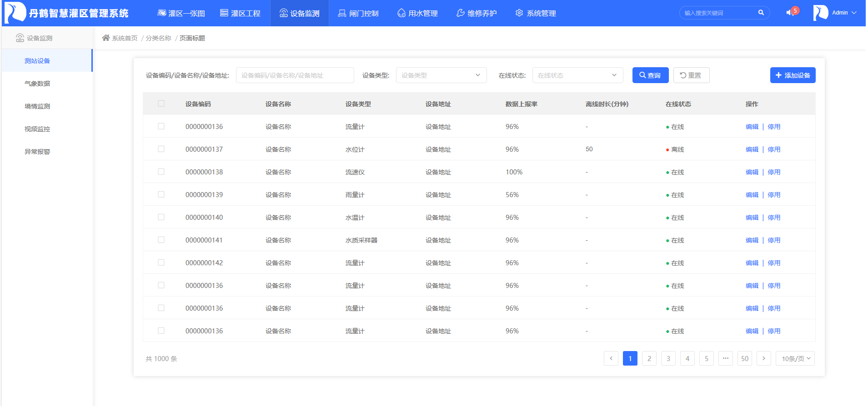The width and height of the screenshot is (868, 406).
Task: Open 用水管理 in the top navigation
Action: 417,13
